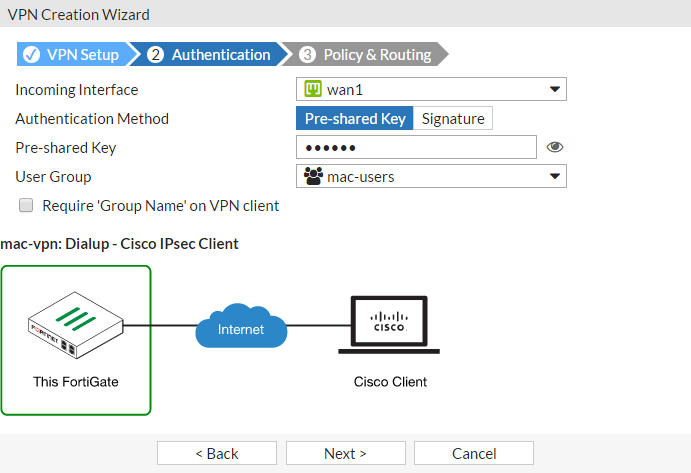
Task: Click the 'Cisco Client' label
Action: tap(390, 382)
